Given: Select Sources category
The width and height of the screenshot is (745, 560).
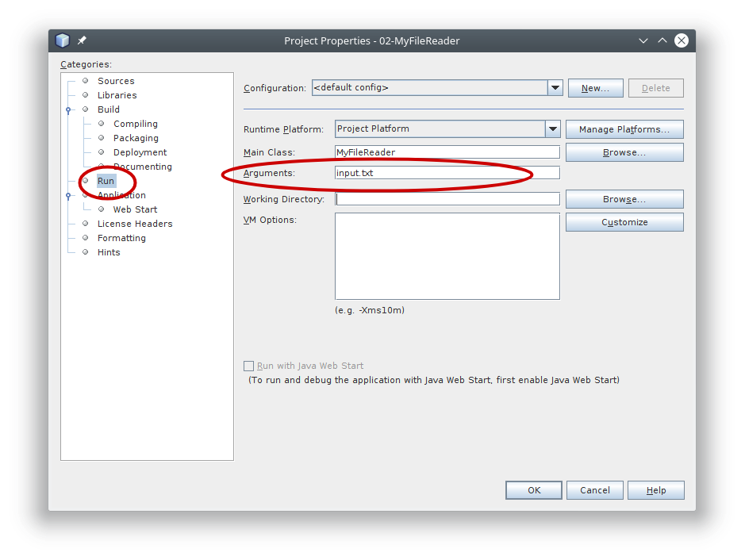Looking at the screenshot, I should [116, 81].
